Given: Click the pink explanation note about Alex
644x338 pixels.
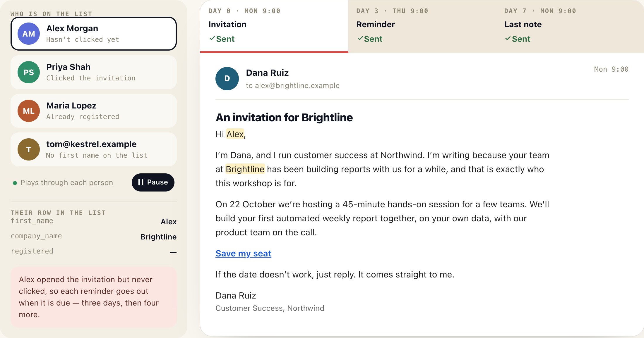Looking at the screenshot, I should (94, 297).
